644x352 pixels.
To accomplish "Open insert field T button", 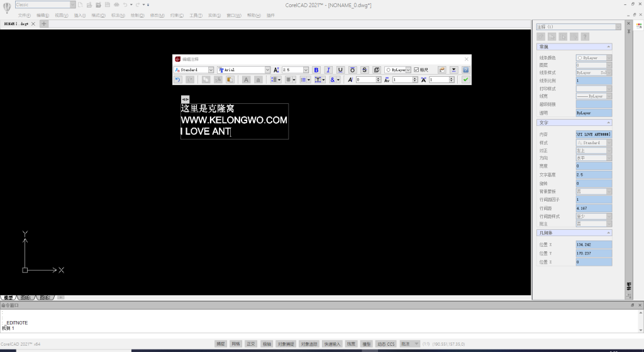I will coord(320,80).
